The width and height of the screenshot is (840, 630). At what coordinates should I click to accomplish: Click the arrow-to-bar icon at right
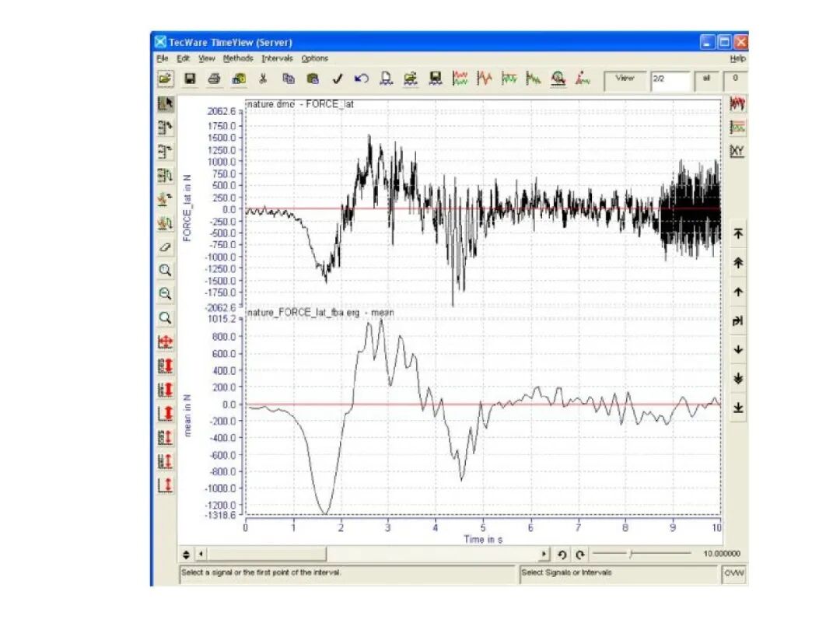point(738,321)
